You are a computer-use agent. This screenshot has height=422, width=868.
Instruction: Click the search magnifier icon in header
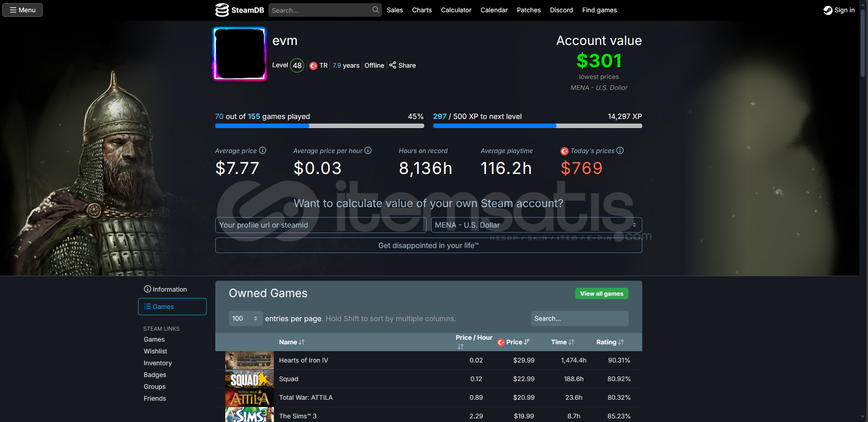click(375, 10)
